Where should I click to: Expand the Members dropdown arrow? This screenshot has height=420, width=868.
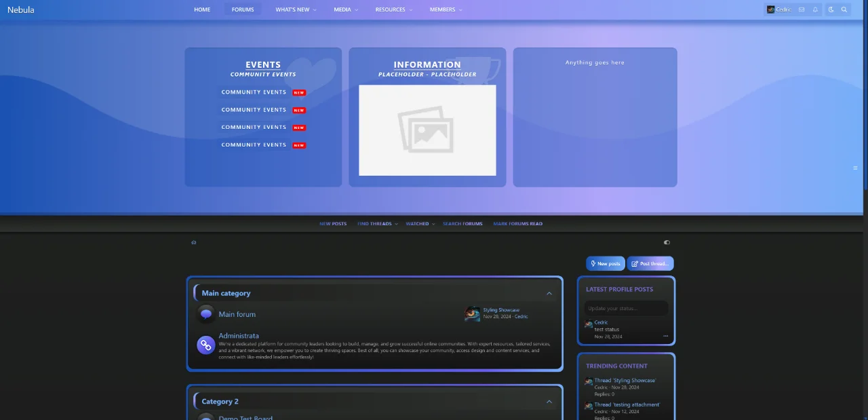click(x=460, y=10)
